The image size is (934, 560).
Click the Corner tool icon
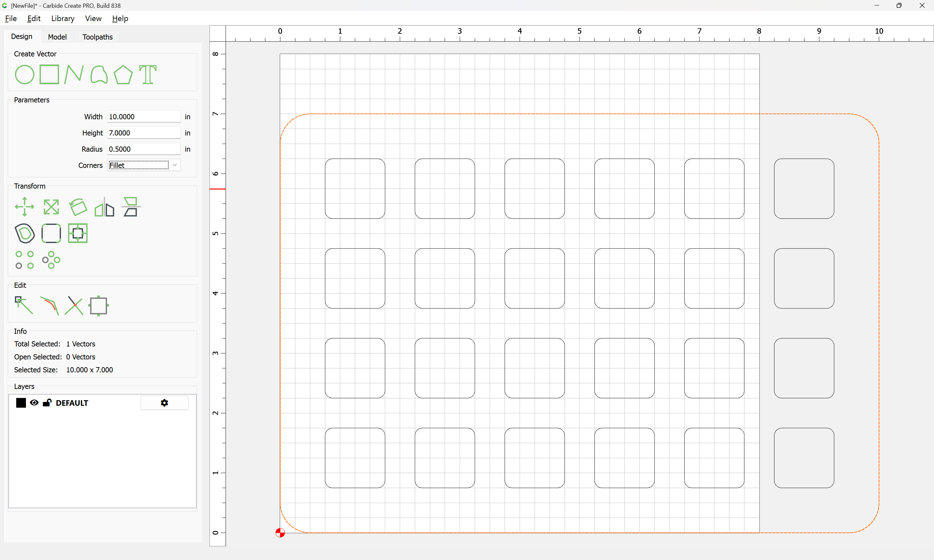click(51, 233)
